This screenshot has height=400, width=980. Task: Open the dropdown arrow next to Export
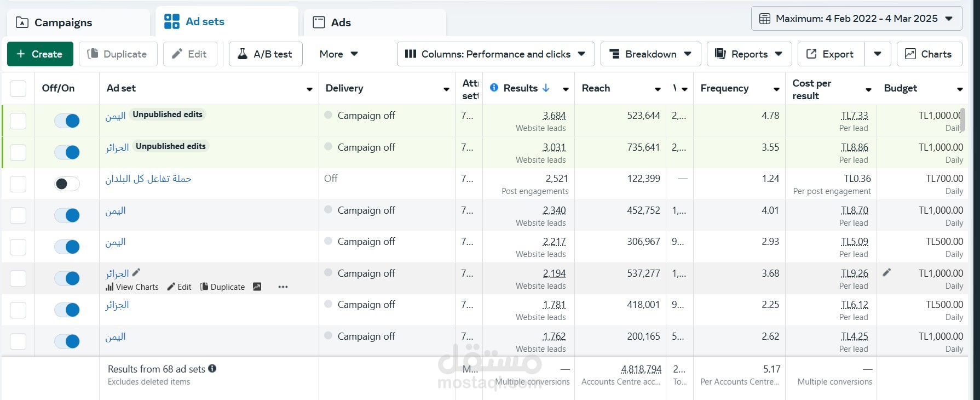tap(878, 54)
